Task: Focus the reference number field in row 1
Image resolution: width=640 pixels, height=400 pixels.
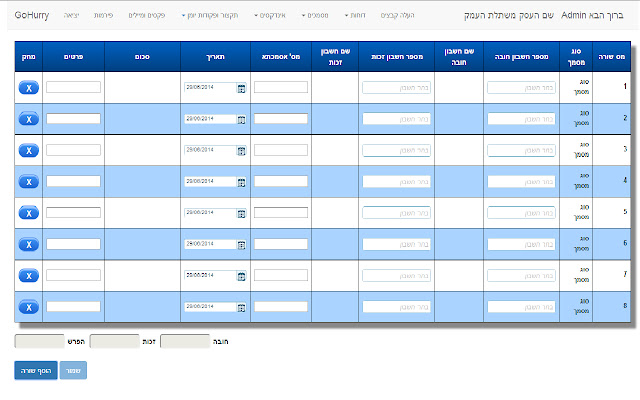Action: click(281, 87)
